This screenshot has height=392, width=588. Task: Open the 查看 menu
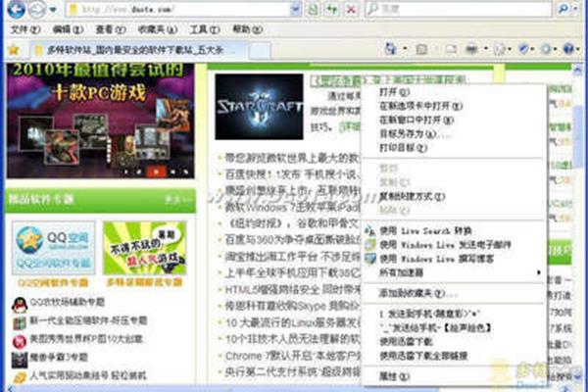click(x=110, y=29)
